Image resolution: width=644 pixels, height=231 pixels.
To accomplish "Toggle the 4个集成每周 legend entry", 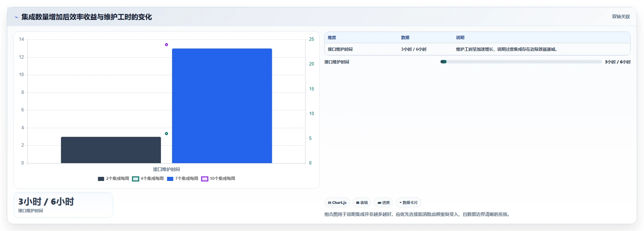I will pos(148,179).
